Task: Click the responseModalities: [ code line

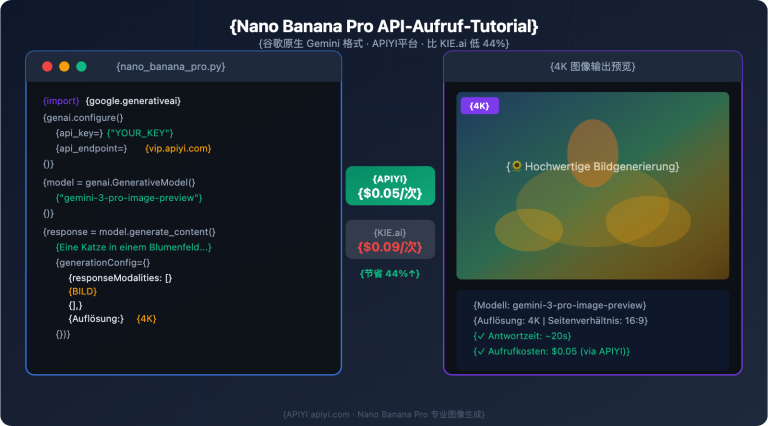Action: [120, 278]
